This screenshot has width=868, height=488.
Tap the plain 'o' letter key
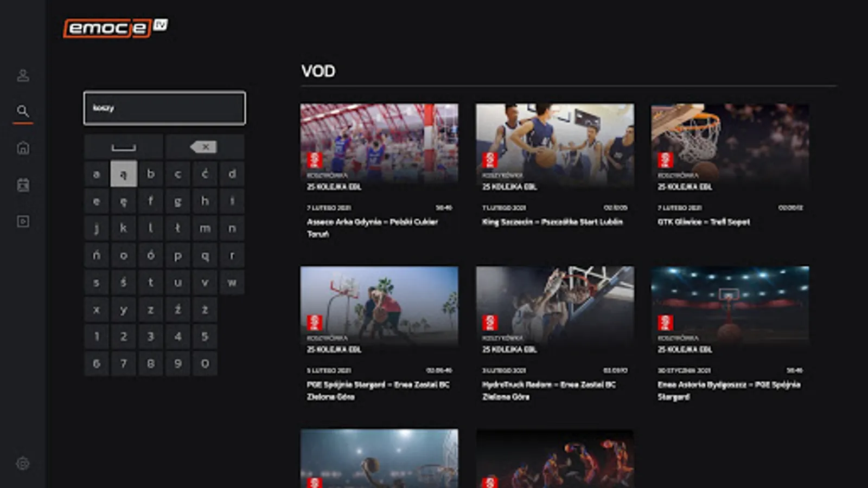coord(124,255)
